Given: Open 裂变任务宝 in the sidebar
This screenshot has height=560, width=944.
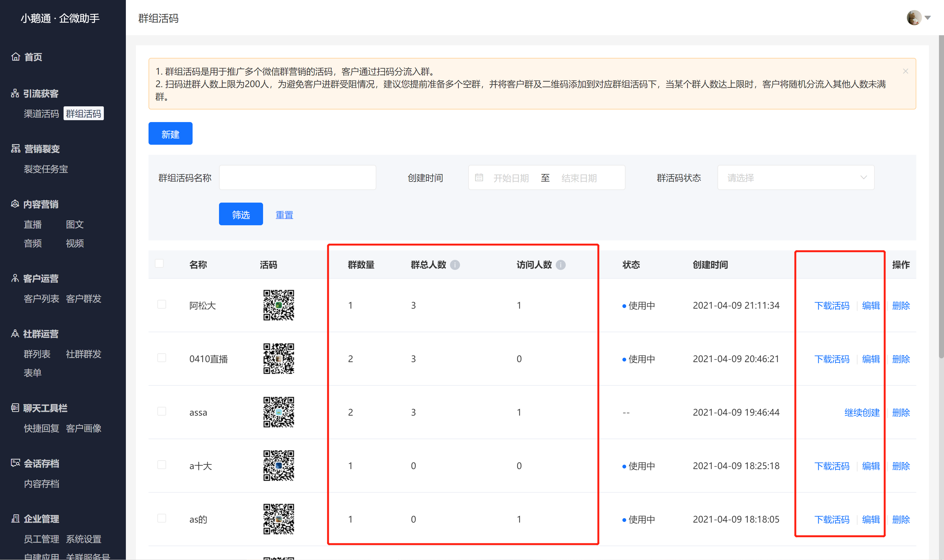Looking at the screenshot, I should pyautogui.click(x=46, y=169).
